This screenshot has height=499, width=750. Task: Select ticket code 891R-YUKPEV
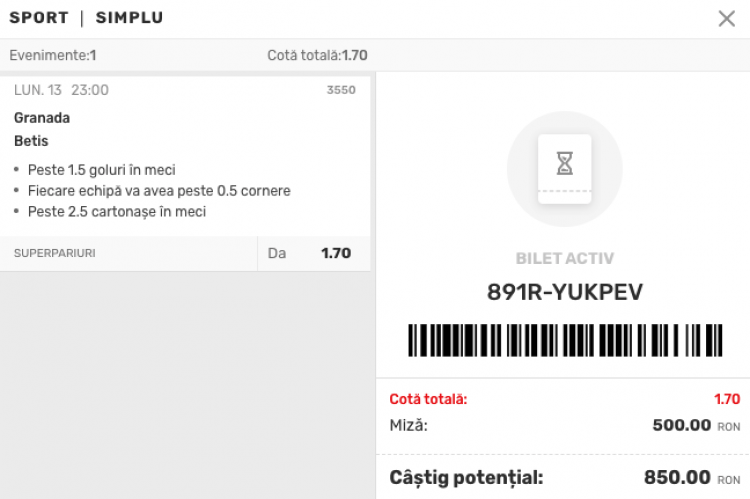point(564,292)
